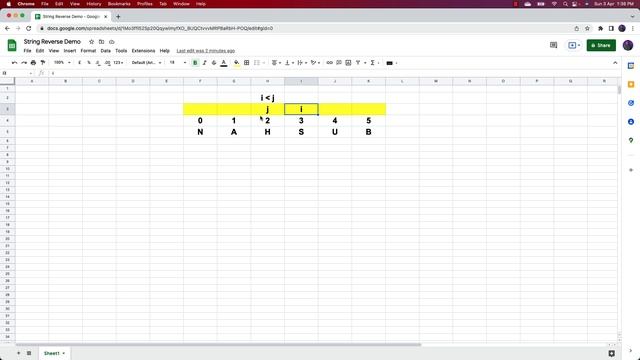Toggle bold formatting
Viewport: 640px width, 360px height.
(x=195, y=63)
